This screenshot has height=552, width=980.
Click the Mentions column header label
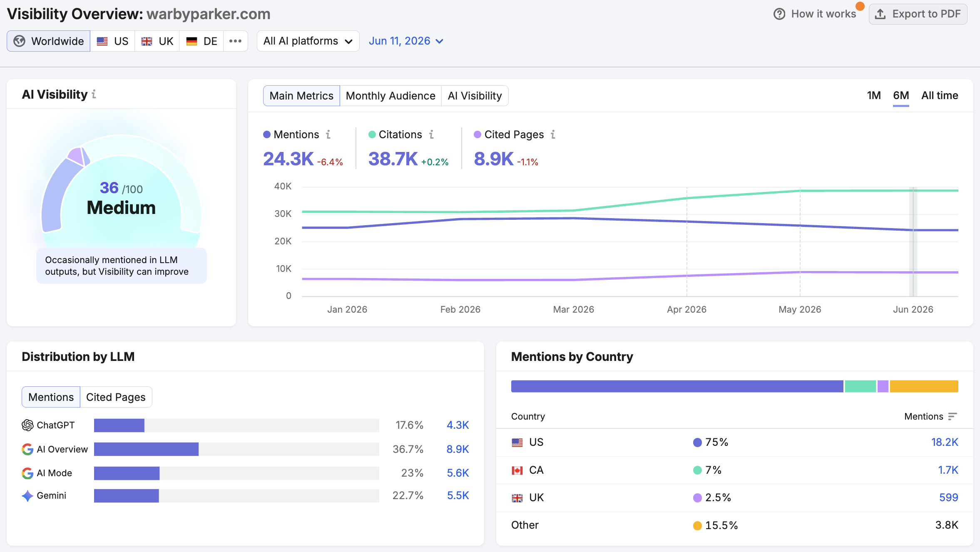tap(923, 416)
